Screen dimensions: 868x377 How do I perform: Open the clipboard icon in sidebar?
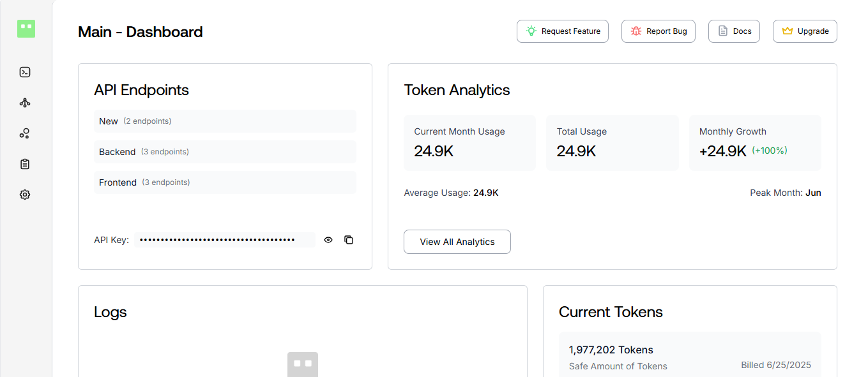coord(25,164)
